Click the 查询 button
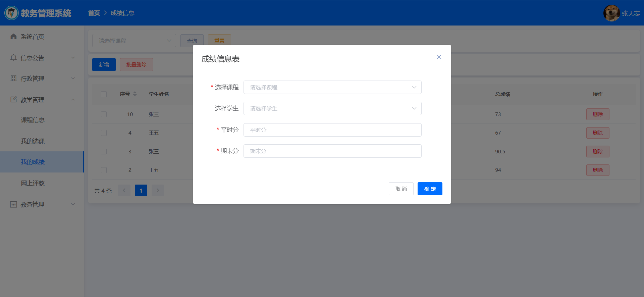Image resolution: width=644 pixels, height=297 pixels. point(192,41)
